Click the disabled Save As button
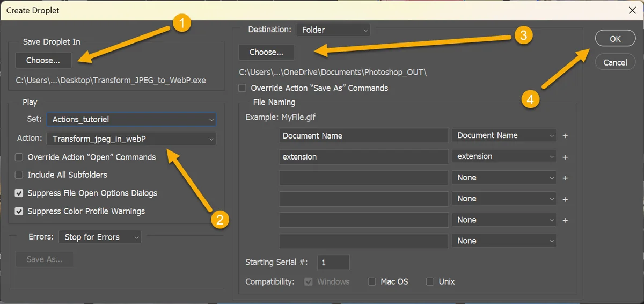644x304 pixels. click(x=45, y=259)
